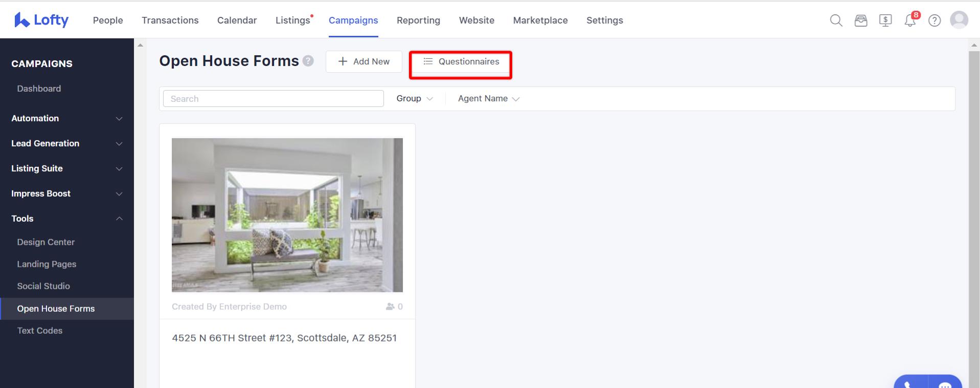The height and width of the screenshot is (388, 980).
Task: Click the help question mark in header
Action: [x=935, y=20]
